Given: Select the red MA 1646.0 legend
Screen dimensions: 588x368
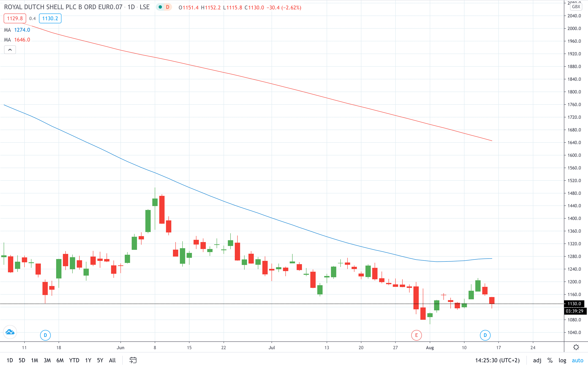Looking at the screenshot, I should point(17,40).
